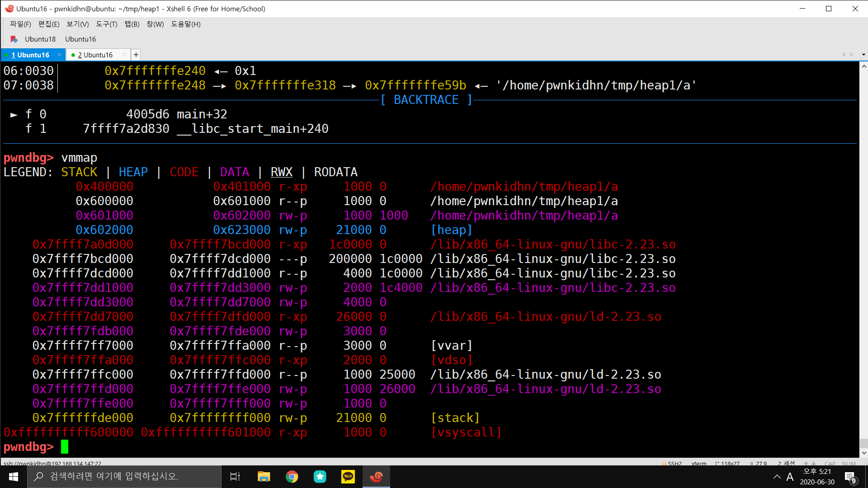Click the Ubuntu18 session shortcut
The width and height of the screenshot is (868, 488).
point(40,39)
